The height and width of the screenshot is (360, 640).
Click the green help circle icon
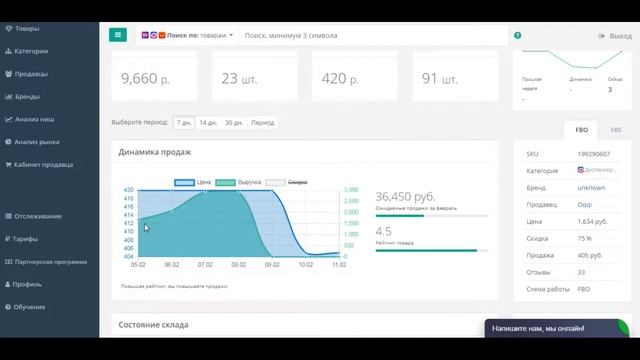click(518, 36)
